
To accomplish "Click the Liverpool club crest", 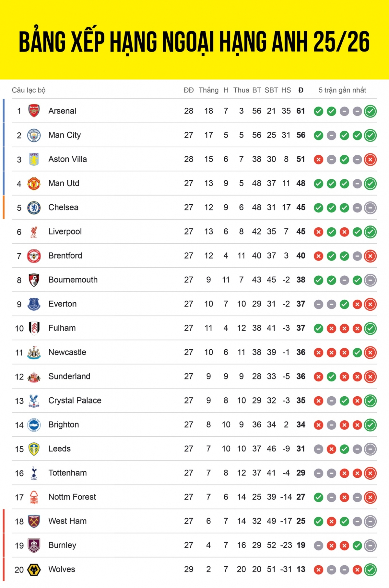I will point(34,232).
